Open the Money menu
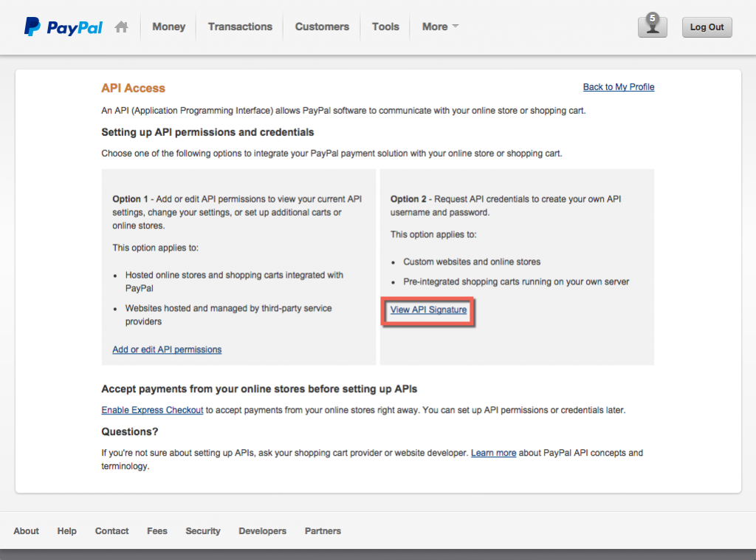This screenshot has height=560, width=756. (168, 27)
